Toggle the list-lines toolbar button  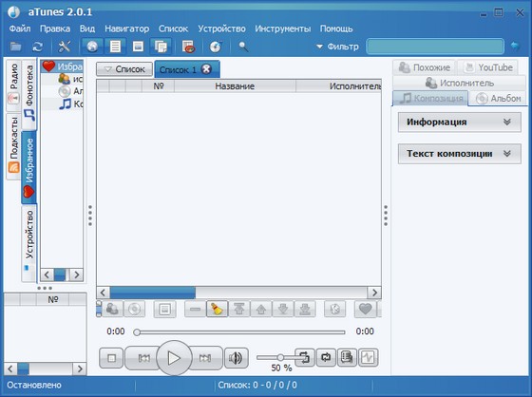(x=115, y=47)
